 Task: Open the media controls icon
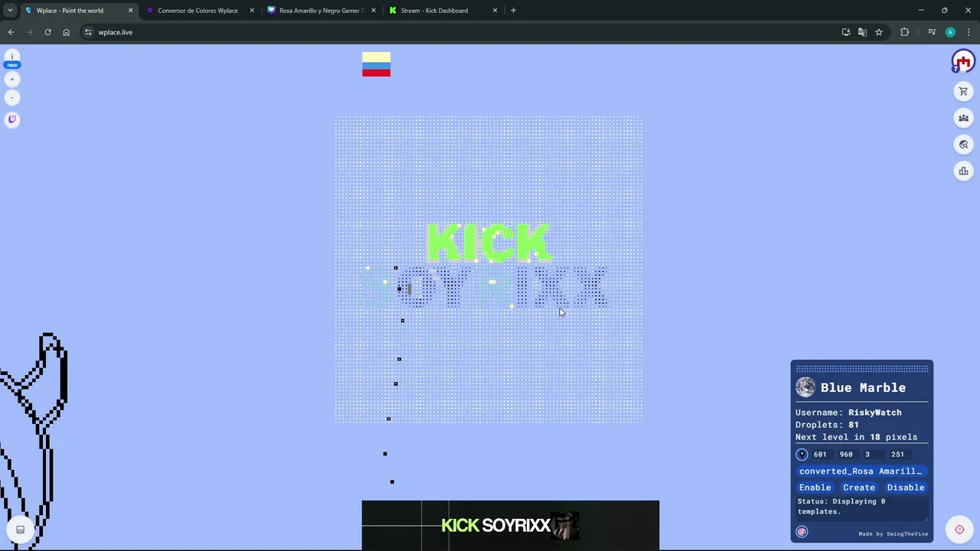(x=932, y=32)
